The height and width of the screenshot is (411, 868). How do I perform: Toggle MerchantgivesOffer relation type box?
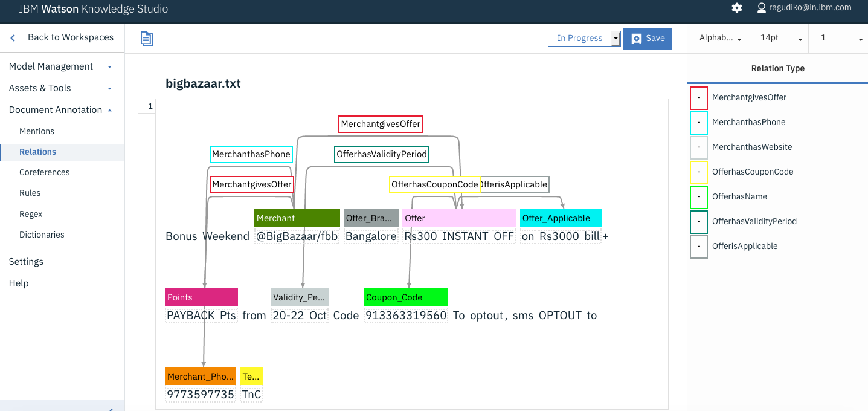(x=699, y=97)
